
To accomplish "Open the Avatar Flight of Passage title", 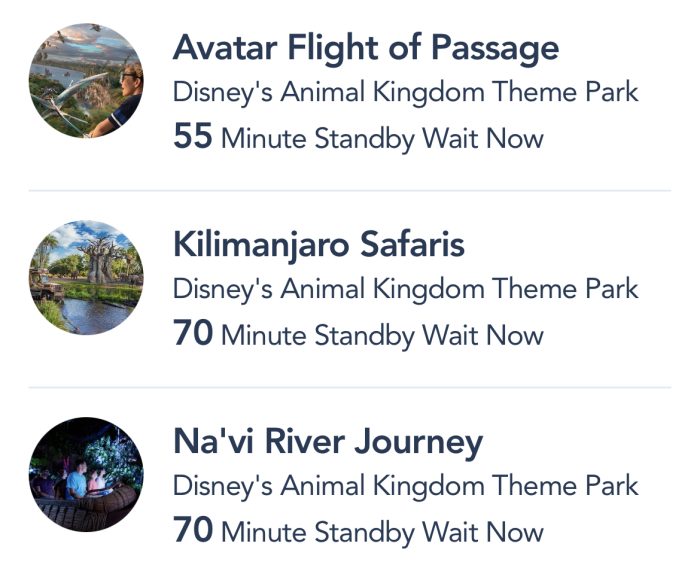I will (x=366, y=49).
